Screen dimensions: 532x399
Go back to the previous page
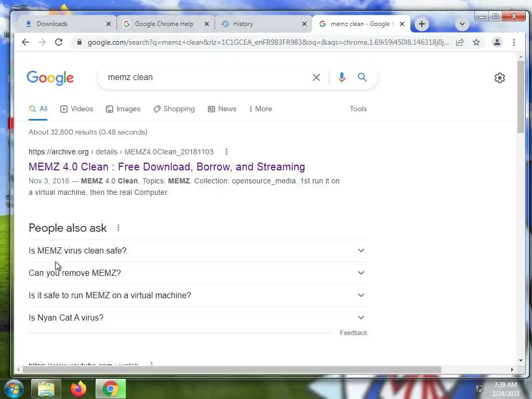25,42
